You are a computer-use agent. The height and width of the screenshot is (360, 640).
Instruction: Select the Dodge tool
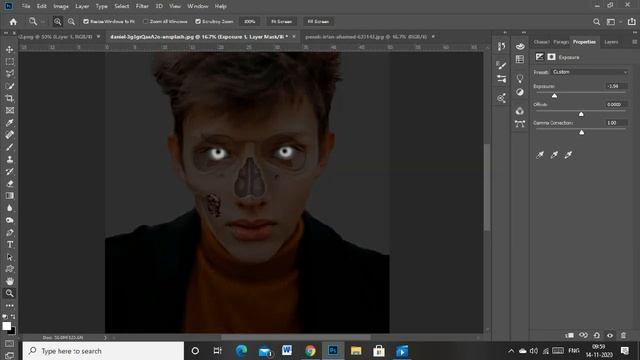[x=9, y=220]
